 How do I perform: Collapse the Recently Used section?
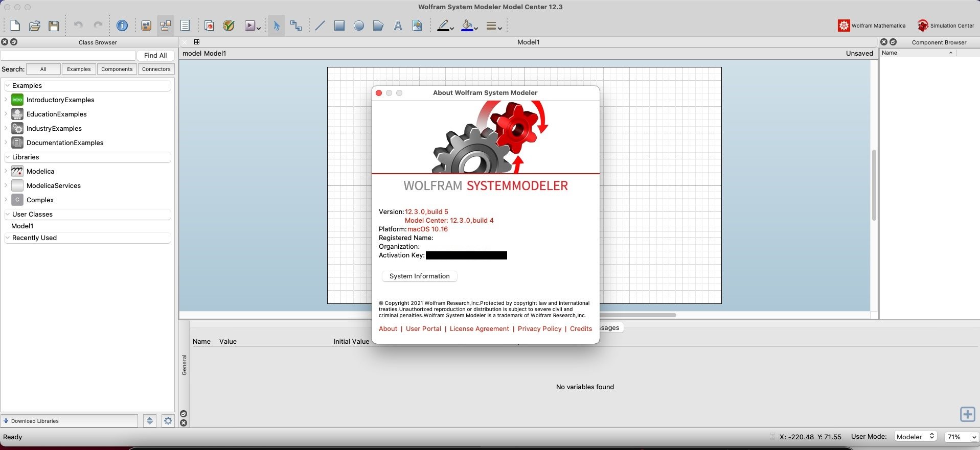[x=8, y=238]
